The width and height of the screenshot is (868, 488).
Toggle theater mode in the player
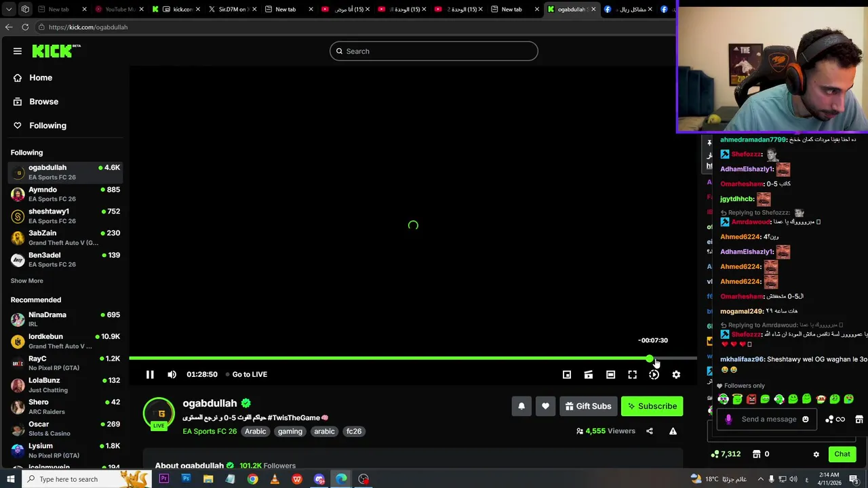pyautogui.click(x=610, y=374)
